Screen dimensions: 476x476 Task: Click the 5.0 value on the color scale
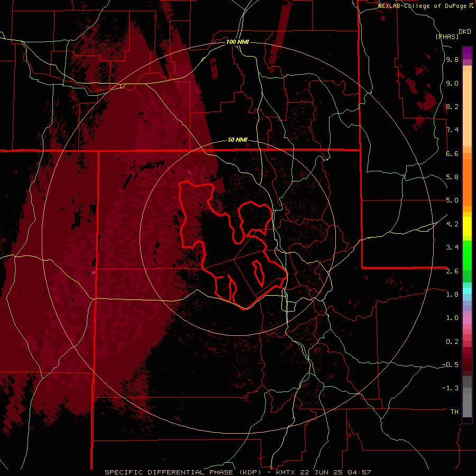pyautogui.click(x=452, y=200)
